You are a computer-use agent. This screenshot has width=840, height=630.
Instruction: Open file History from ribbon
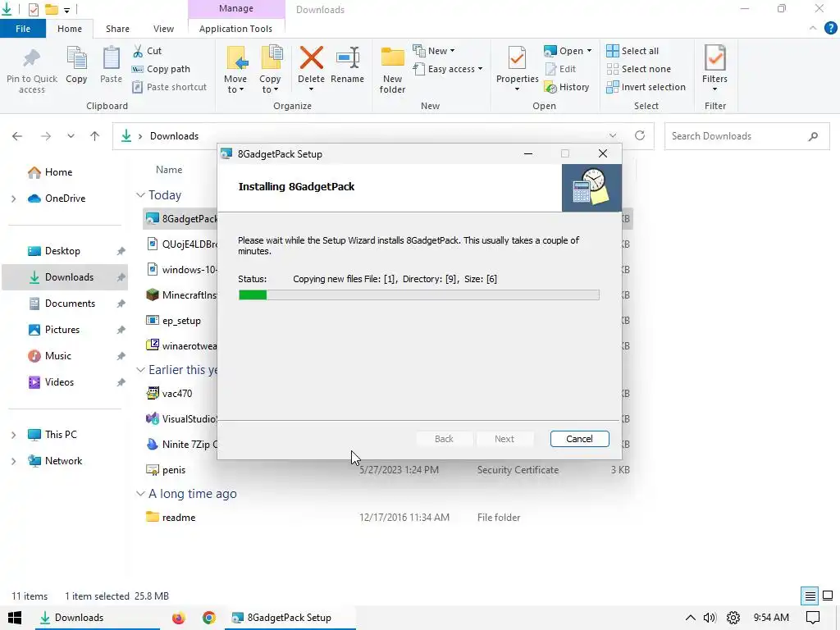click(567, 87)
